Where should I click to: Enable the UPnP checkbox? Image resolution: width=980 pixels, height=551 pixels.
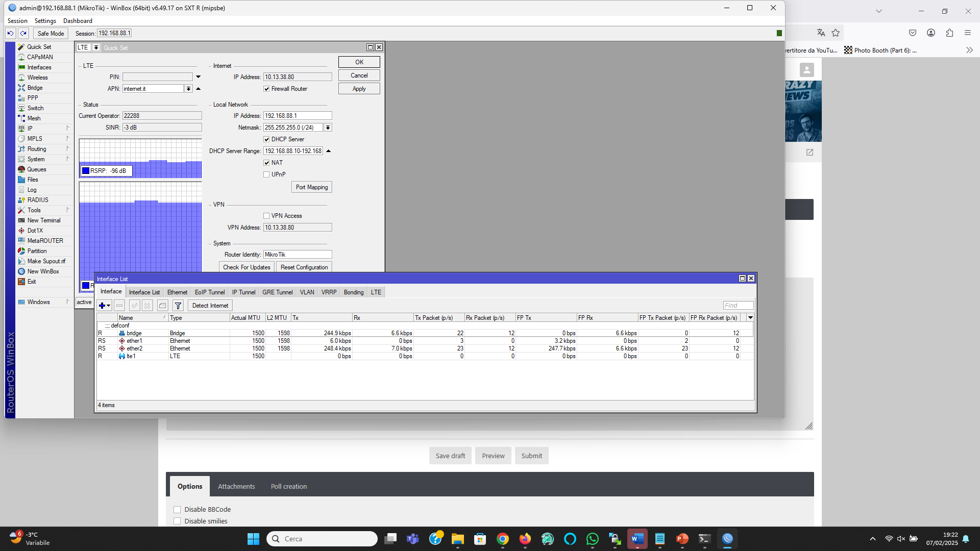pos(266,174)
